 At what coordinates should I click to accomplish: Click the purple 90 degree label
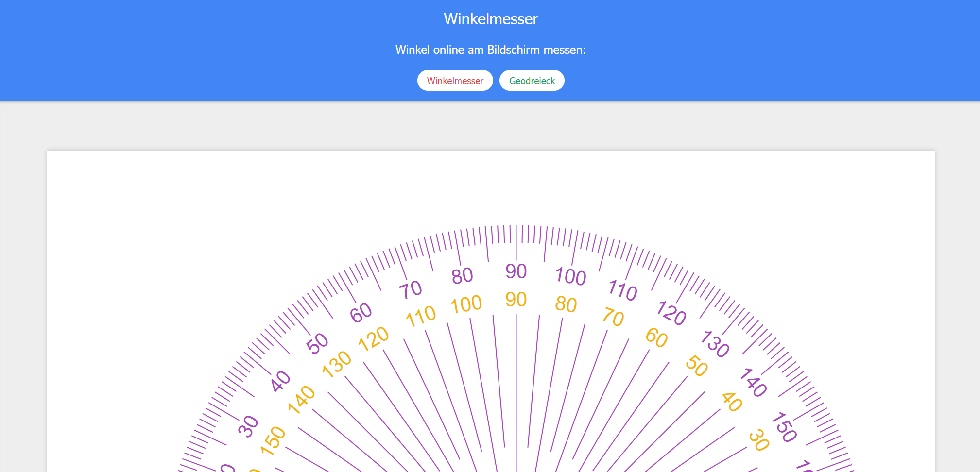tap(516, 271)
